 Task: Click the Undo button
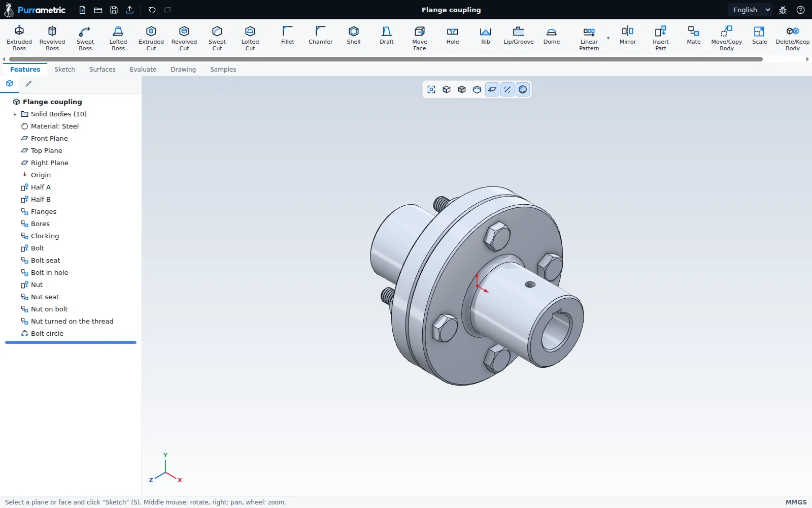tap(152, 10)
